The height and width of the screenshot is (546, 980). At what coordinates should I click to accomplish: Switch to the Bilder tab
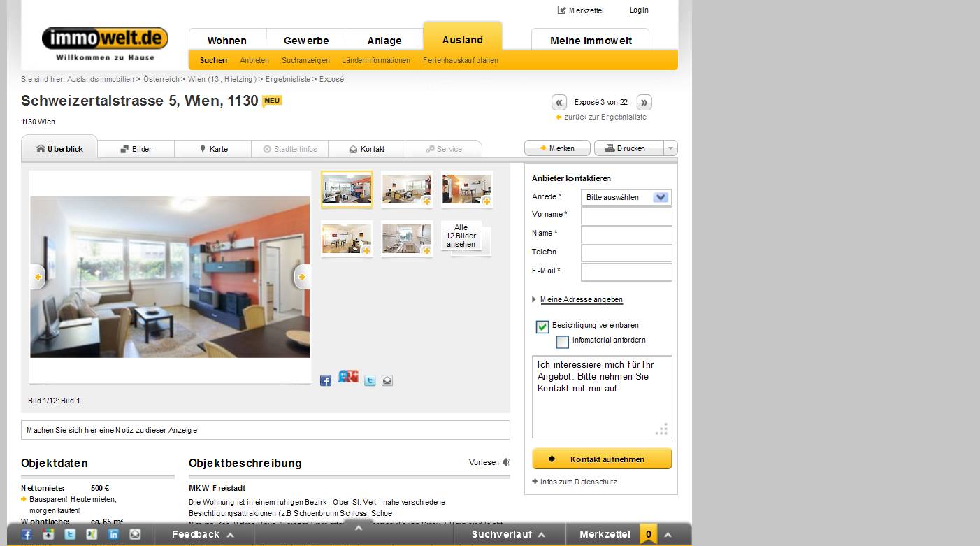(x=136, y=148)
